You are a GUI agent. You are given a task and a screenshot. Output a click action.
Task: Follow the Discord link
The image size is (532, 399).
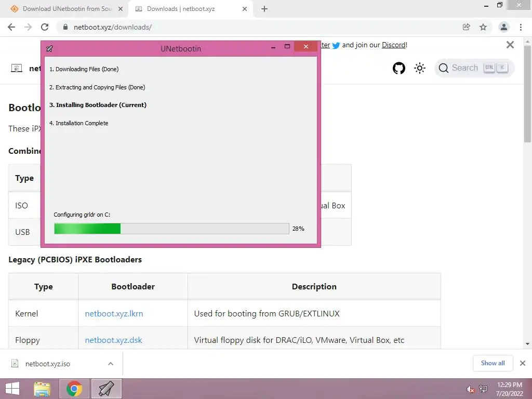pyautogui.click(x=394, y=45)
